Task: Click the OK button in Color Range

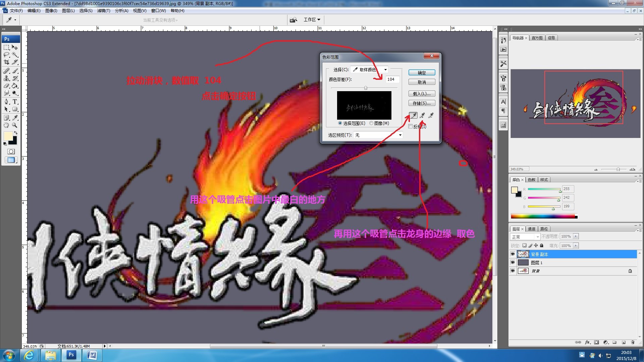Action: (x=422, y=73)
